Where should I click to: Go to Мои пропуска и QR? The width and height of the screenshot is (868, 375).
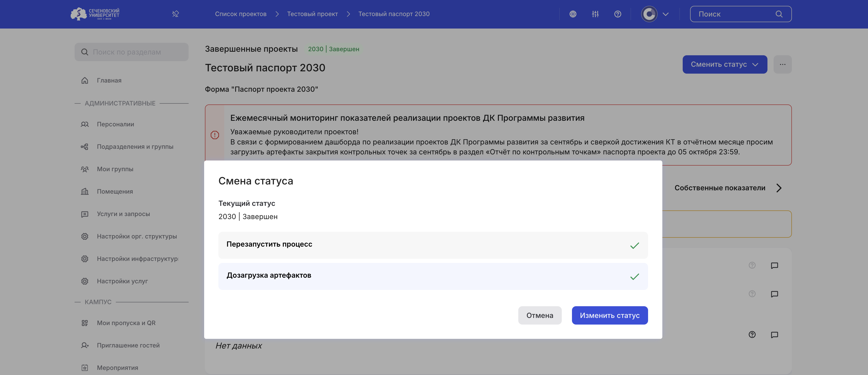(126, 323)
